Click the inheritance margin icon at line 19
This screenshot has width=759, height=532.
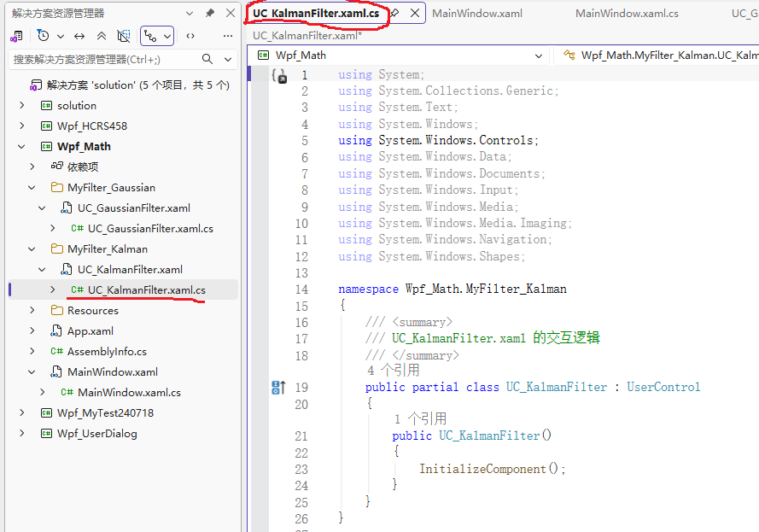278,388
